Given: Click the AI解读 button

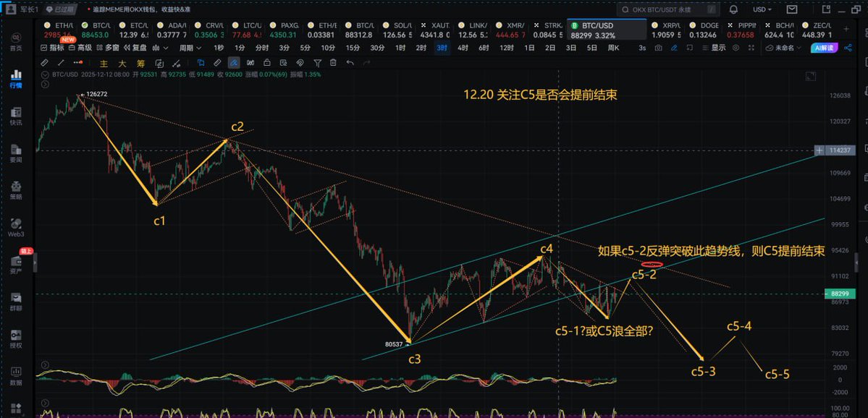Looking at the screenshot, I should click(x=824, y=48).
